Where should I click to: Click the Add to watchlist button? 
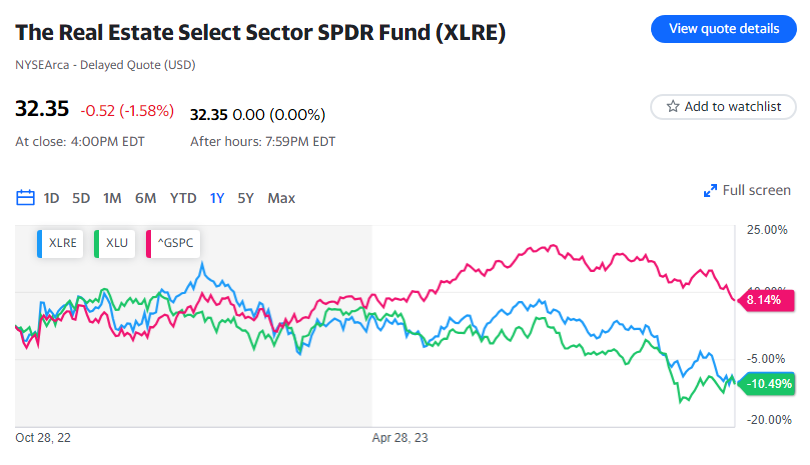[723, 106]
